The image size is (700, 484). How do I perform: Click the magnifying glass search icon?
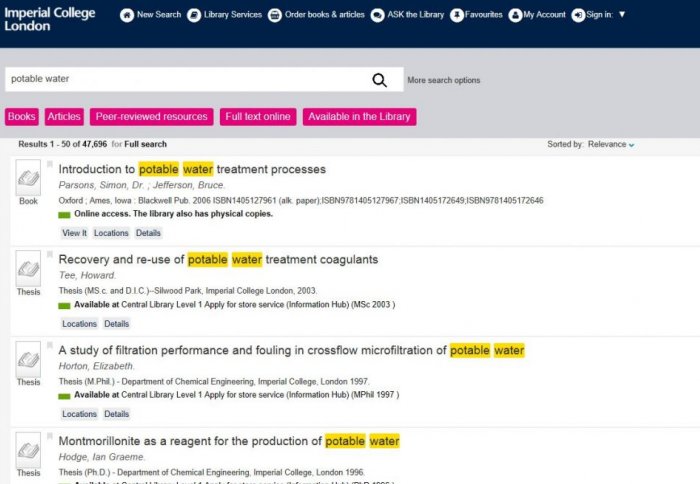click(379, 80)
